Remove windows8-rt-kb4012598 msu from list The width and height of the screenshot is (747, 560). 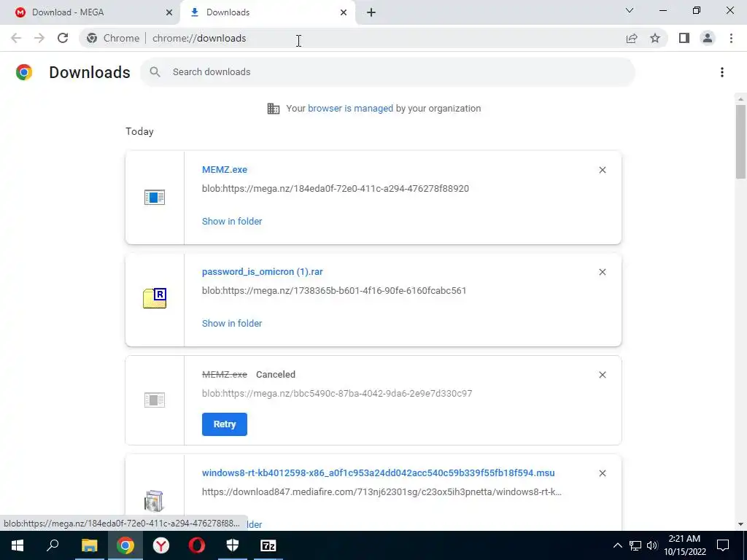[602, 473]
